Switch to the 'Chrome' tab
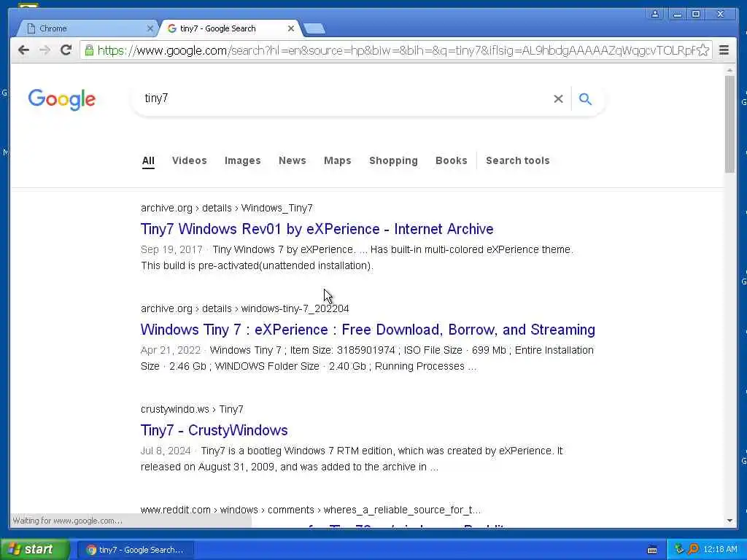The height and width of the screenshot is (560, 747). (88, 28)
